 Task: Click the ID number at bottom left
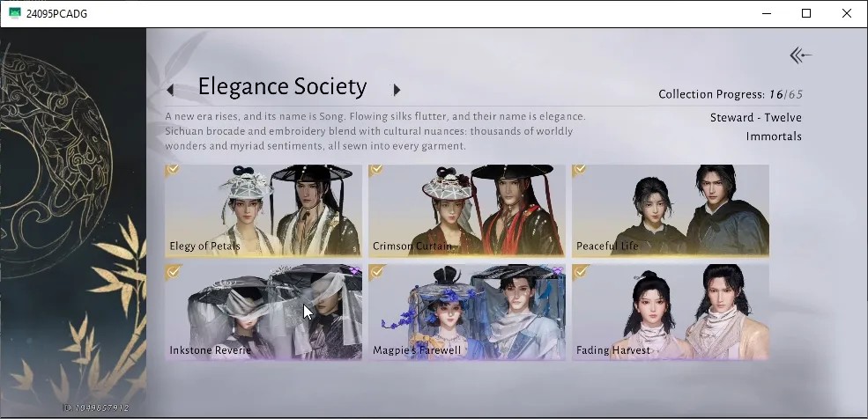[x=96, y=408]
